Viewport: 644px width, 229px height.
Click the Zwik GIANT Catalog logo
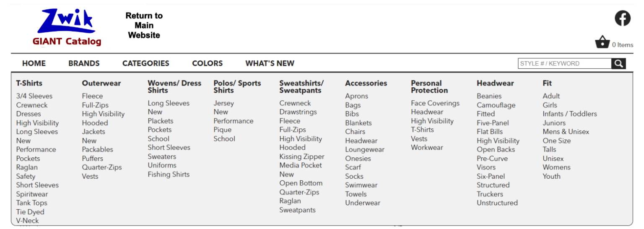pyautogui.click(x=67, y=27)
